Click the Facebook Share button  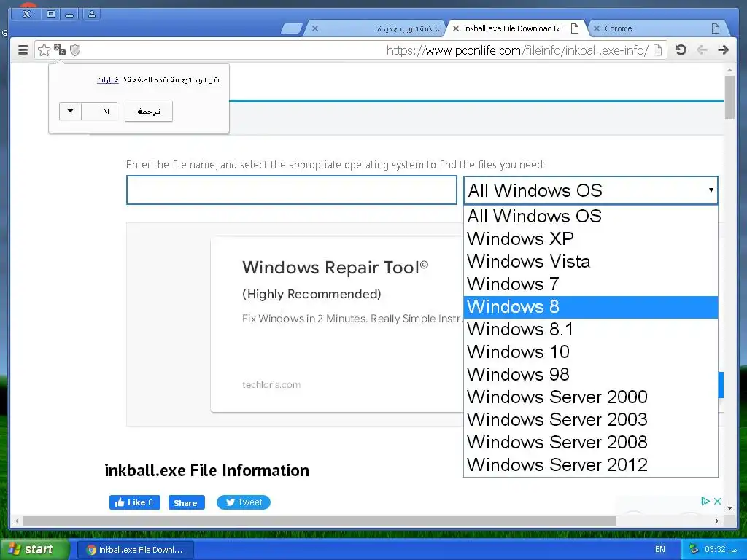186,502
